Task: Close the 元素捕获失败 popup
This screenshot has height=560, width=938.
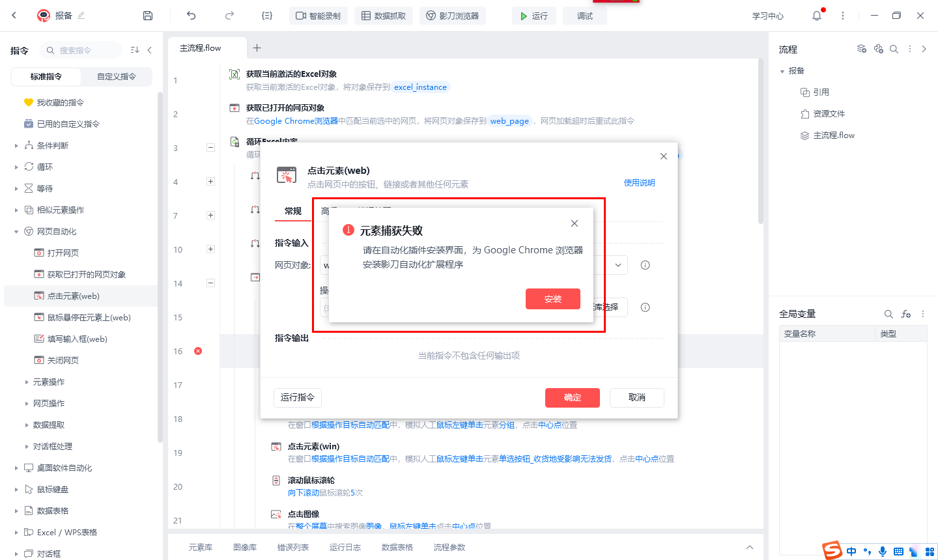Action: pyautogui.click(x=575, y=223)
